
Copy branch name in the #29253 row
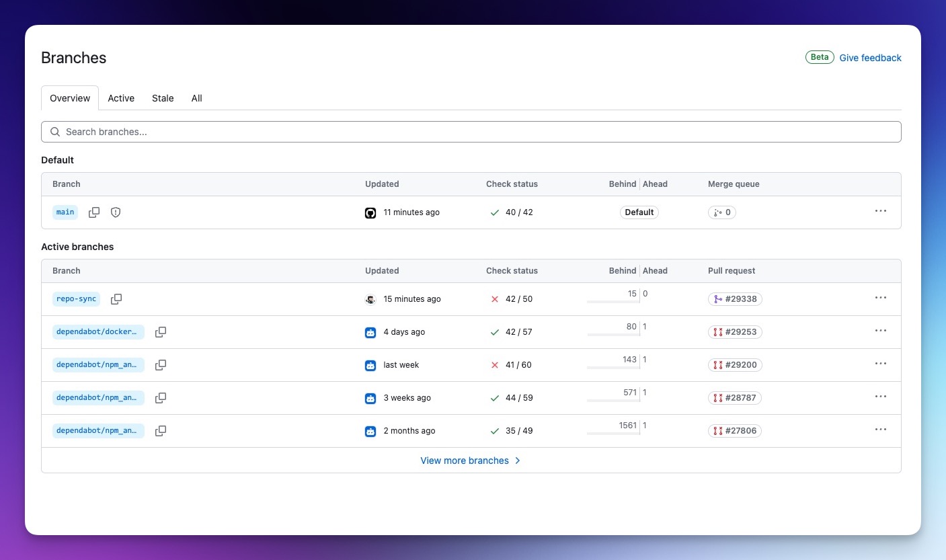161,332
